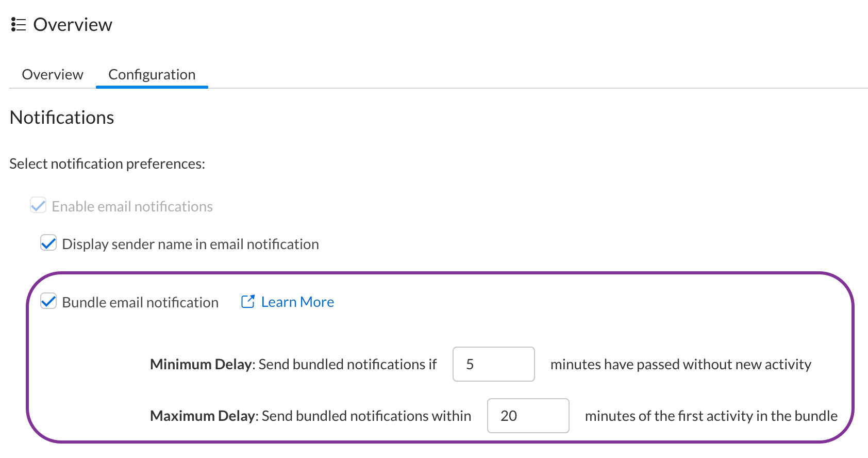Click the checkmark inside Bundle email notification box
The width and height of the screenshot is (868, 458).
click(x=48, y=301)
